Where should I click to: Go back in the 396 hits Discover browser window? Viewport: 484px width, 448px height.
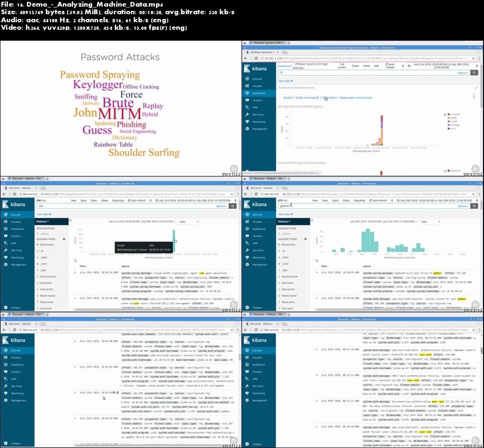point(4,194)
